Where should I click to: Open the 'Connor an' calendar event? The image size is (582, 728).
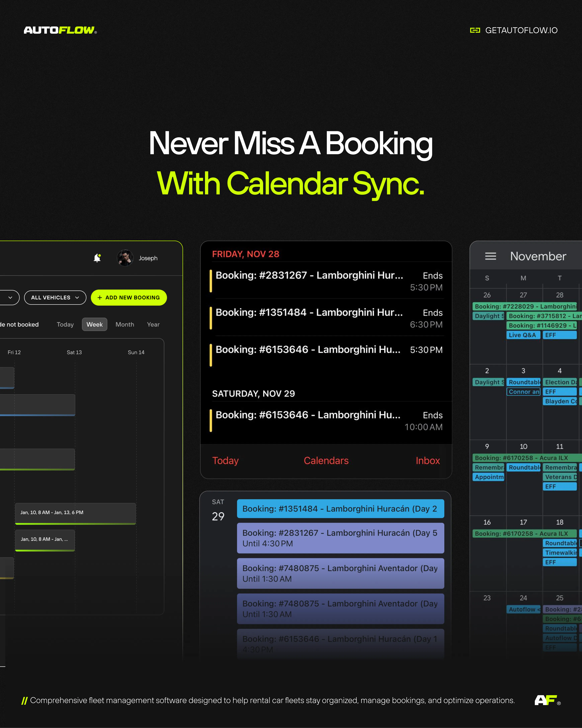point(523,392)
